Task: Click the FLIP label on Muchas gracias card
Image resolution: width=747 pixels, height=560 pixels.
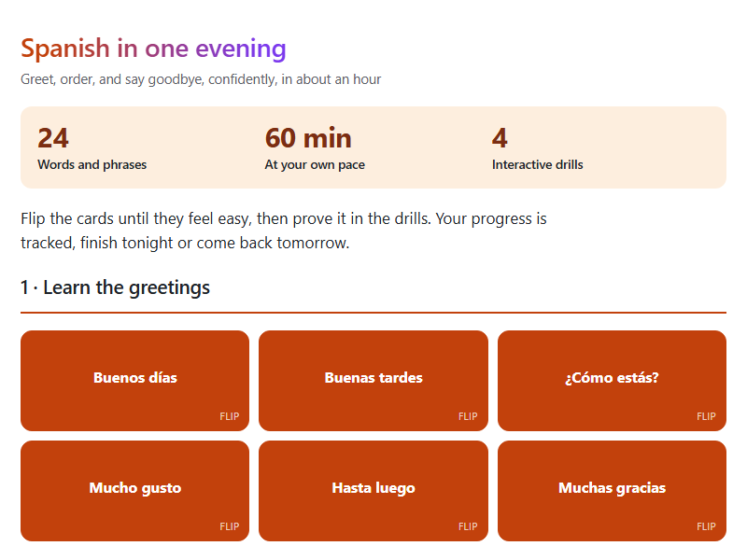Action: [706, 526]
